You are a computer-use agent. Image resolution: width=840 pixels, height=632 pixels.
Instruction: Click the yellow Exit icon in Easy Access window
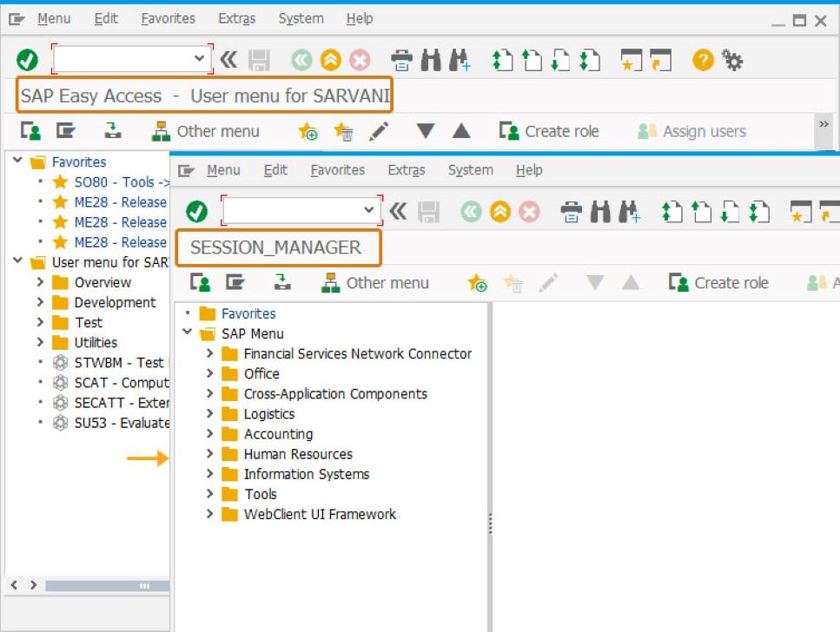pos(331,60)
